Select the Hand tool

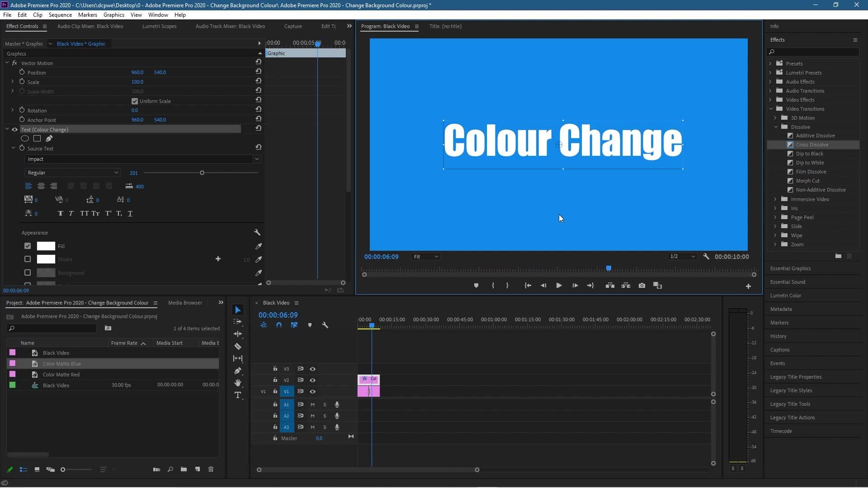(238, 383)
